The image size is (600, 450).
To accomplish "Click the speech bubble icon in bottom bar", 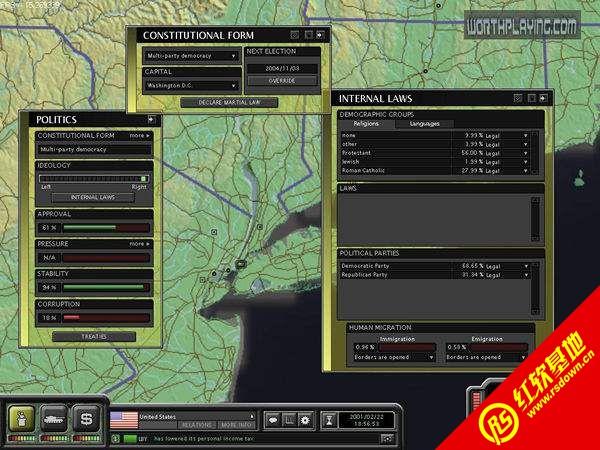I will pyautogui.click(x=273, y=421).
